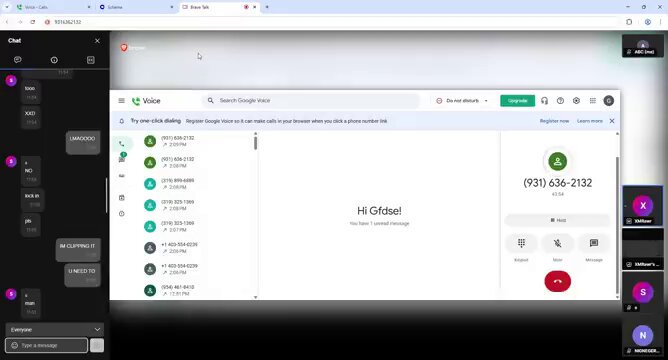Open the Google account avatar

click(608, 101)
